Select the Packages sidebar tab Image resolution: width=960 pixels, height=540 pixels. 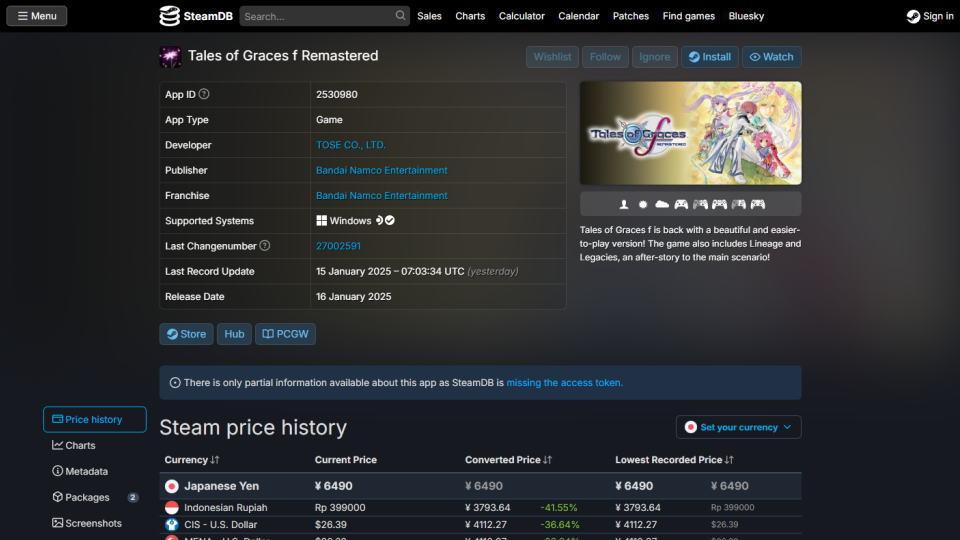[95, 497]
